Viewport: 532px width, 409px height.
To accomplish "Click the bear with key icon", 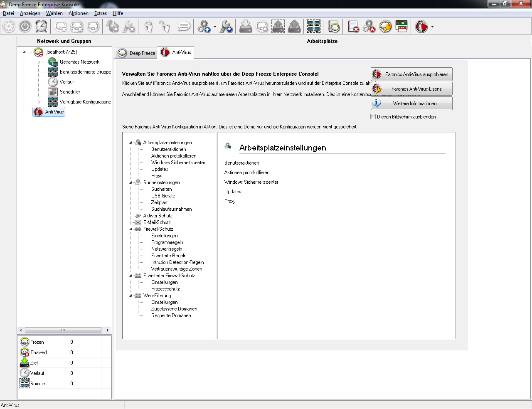I will pyautogui.click(x=385, y=27).
